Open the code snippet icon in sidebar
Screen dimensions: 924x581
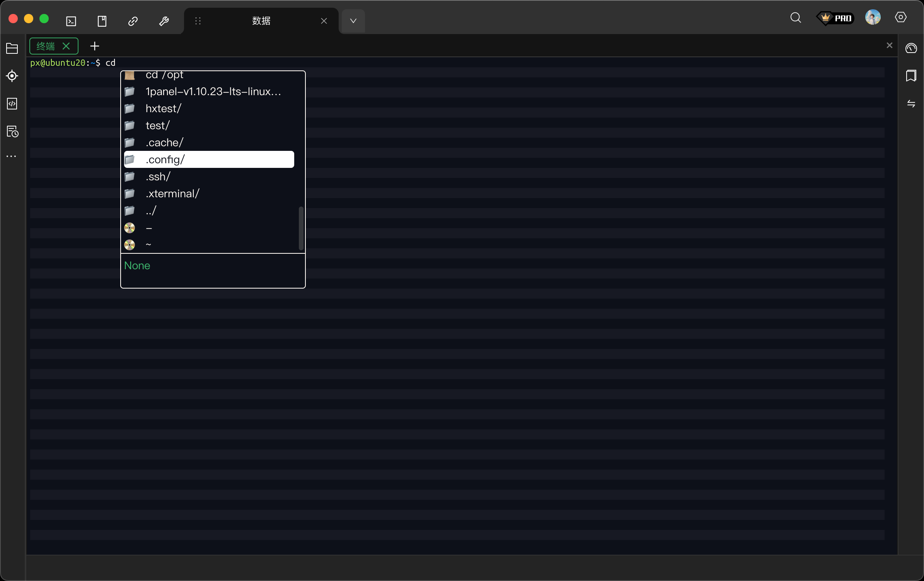pyautogui.click(x=12, y=104)
